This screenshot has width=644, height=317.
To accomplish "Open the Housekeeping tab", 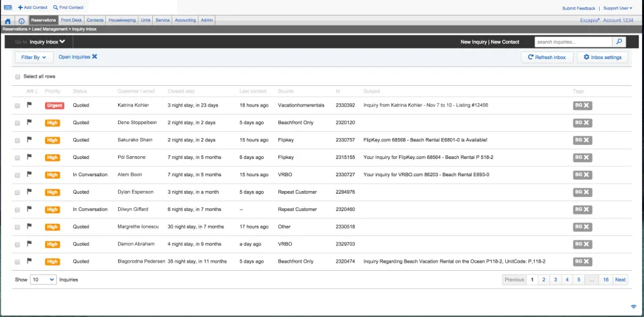I will [x=122, y=20].
